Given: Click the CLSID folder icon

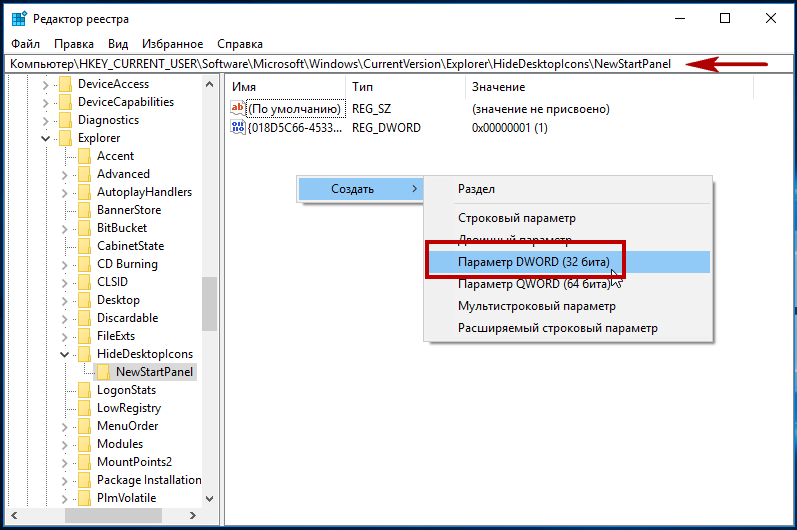Looking at the screenshot, I should [84, 282].
